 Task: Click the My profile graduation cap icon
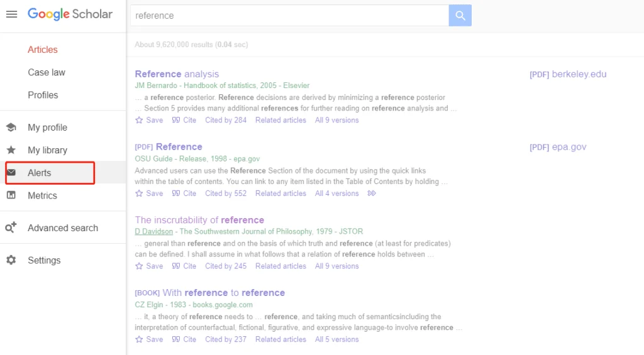(x=11, y=127)
